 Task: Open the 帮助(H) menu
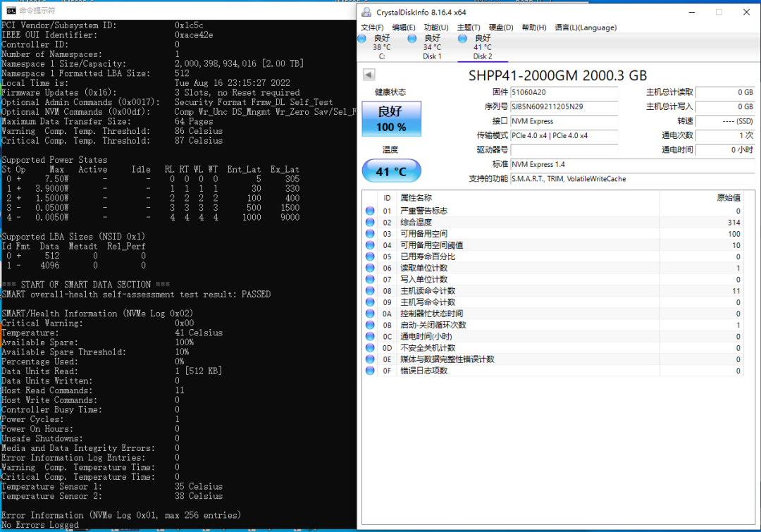click(534, 27)
